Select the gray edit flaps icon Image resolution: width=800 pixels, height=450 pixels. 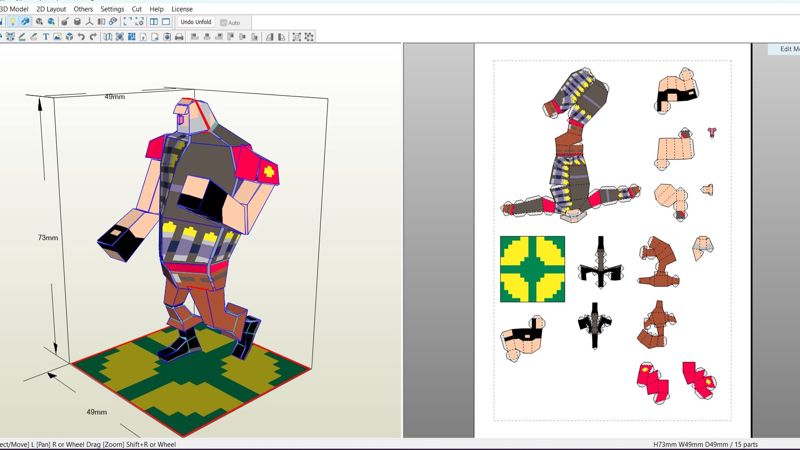click(x=34, y=37)
